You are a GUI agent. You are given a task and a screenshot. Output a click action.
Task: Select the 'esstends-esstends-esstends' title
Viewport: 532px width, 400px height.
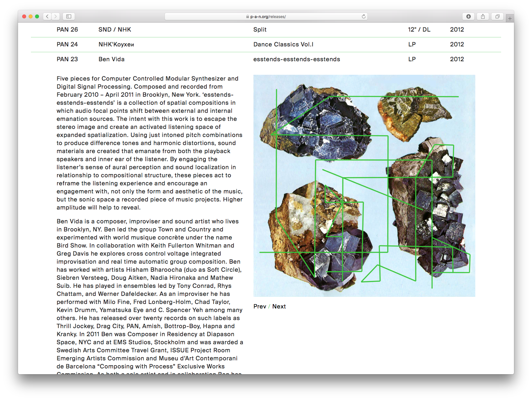point(296,59)
